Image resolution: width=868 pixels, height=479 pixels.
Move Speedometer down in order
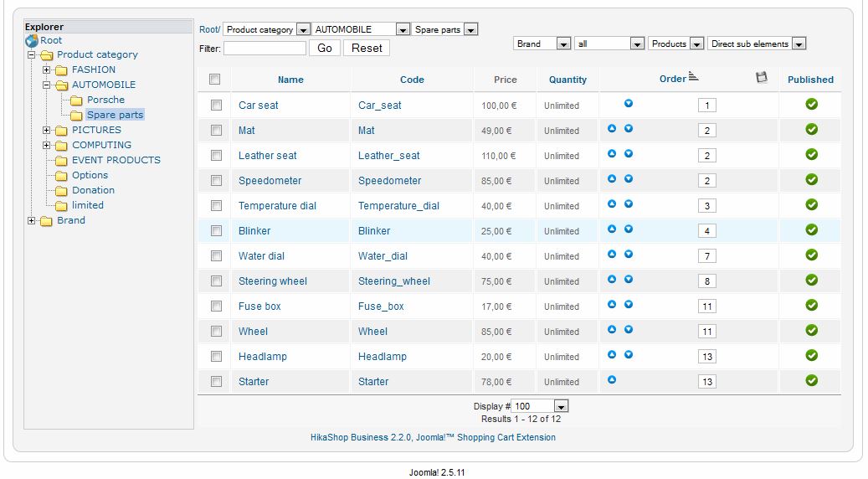coord(629,179)
